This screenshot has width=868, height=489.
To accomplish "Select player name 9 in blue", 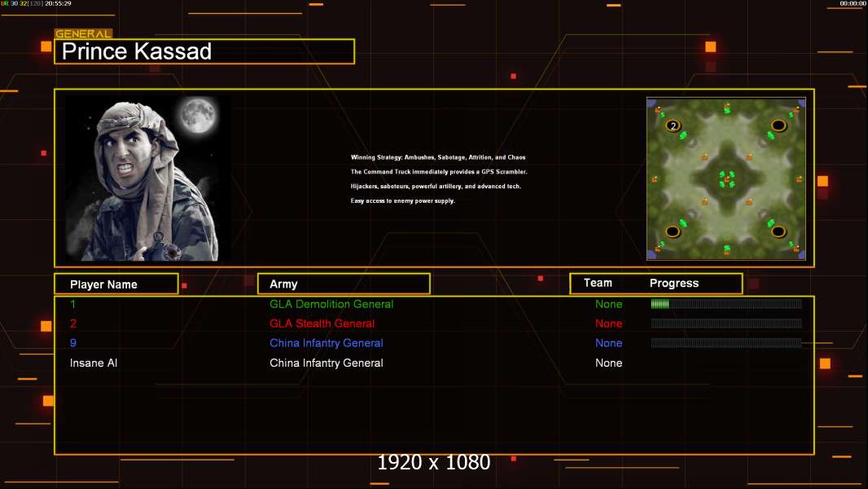I will (72, 343).
